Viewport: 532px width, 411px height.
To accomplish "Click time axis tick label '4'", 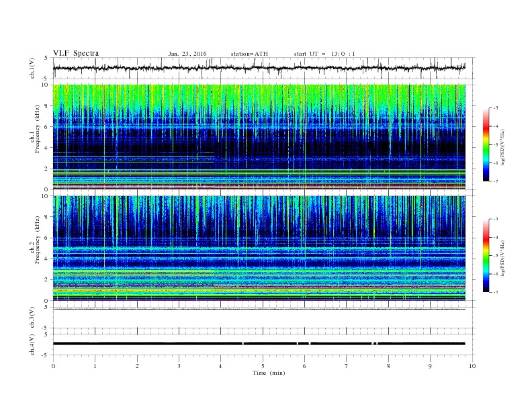I will tap(221, 366).
